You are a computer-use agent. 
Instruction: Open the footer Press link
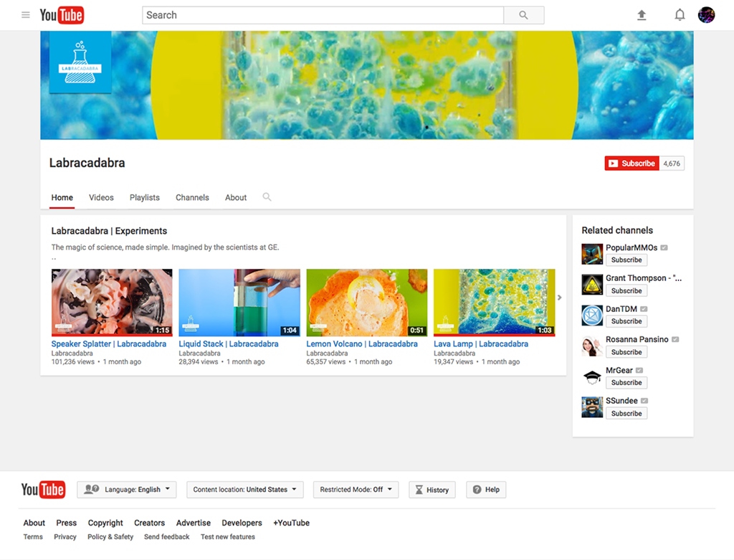click(67, 523)
